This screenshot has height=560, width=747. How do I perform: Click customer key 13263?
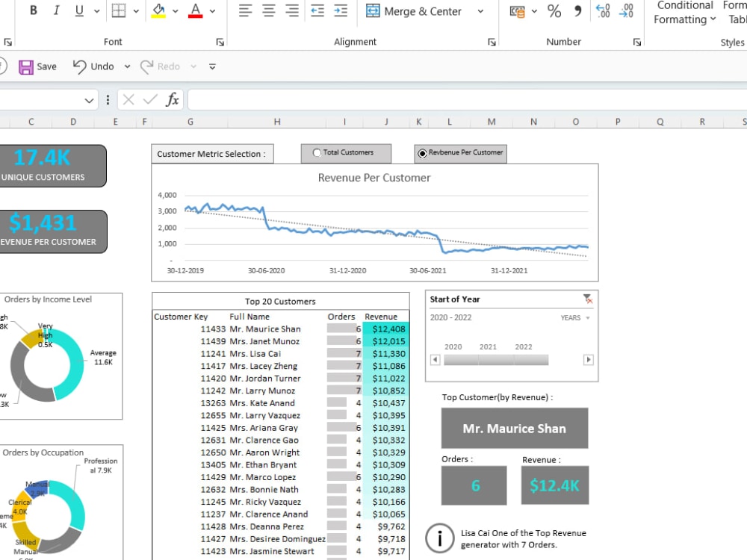pos(213,403)
